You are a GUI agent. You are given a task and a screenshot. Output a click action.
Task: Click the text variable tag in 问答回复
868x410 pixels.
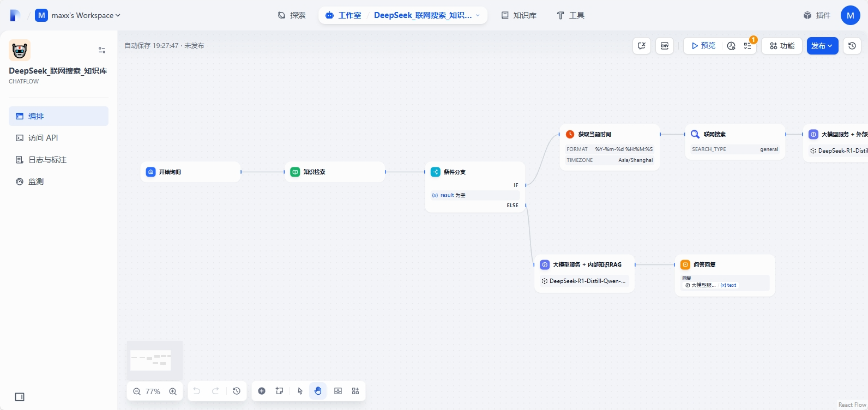(728, 285)
